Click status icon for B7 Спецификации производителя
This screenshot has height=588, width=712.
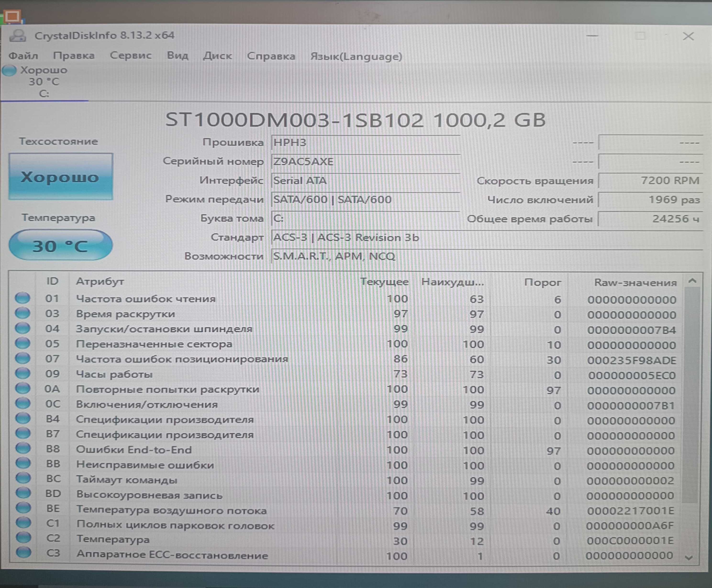pos(23,433)
